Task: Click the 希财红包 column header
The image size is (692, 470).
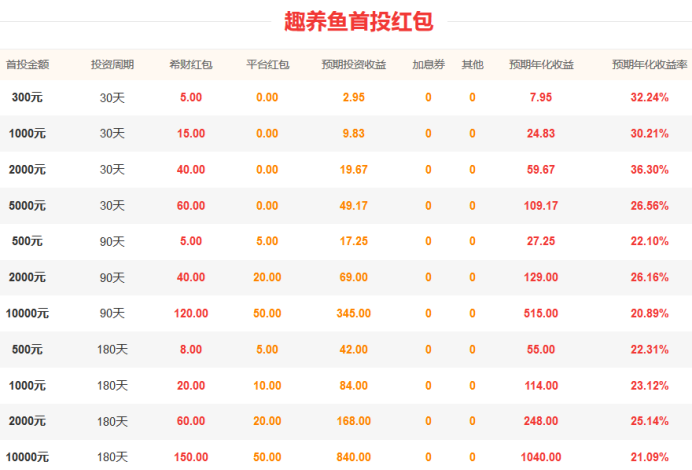Action: [x=191, y=64]
